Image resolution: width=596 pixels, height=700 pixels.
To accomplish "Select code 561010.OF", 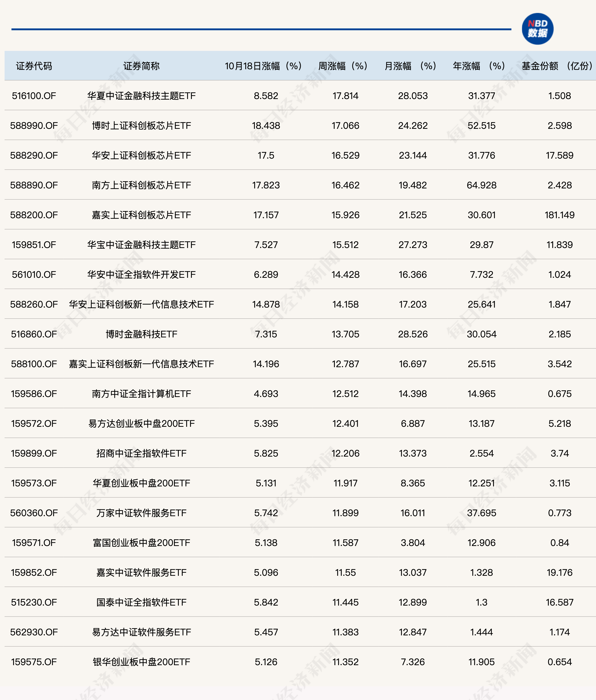I will click(x=34, y=274).
